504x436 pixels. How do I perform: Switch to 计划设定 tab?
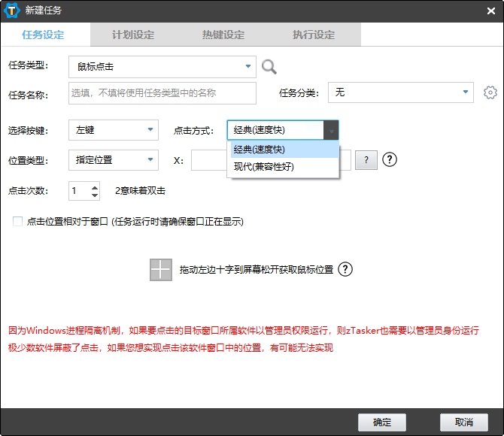(x=133, y=35)
